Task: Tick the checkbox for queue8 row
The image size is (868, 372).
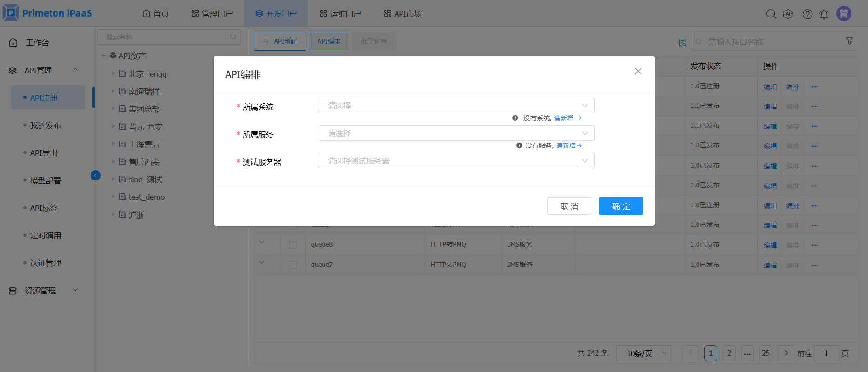Action: [293, 245]
